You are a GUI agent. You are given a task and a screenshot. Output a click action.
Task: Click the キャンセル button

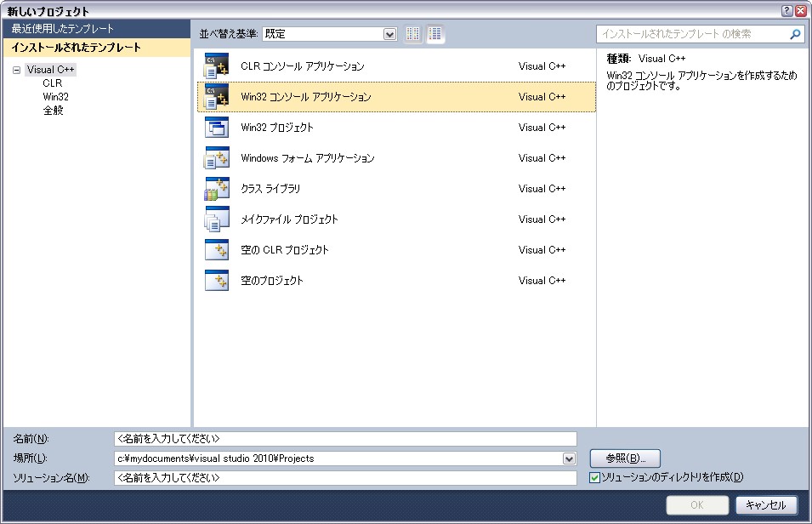click(766, 504)
